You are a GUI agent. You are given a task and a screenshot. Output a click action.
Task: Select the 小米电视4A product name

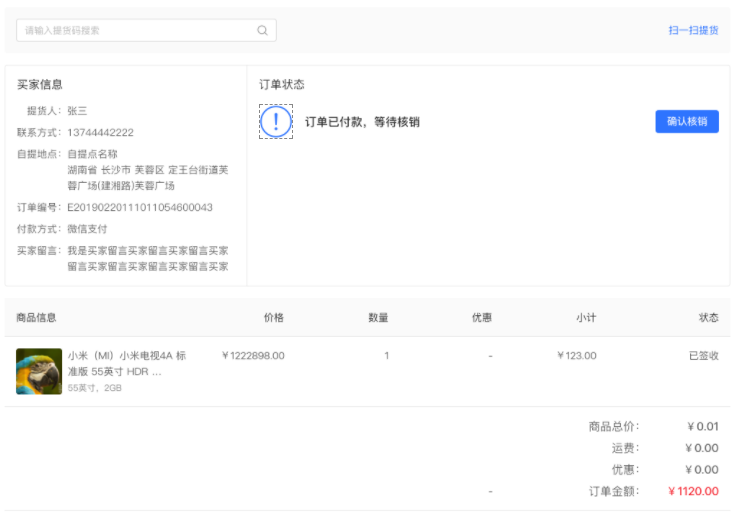point(126,363)
